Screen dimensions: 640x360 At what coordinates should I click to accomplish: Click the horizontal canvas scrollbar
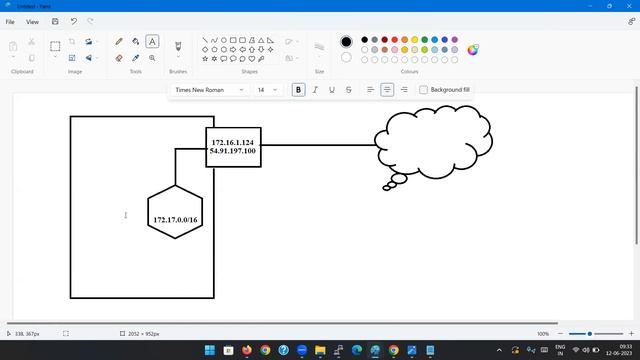pos(282,323)
